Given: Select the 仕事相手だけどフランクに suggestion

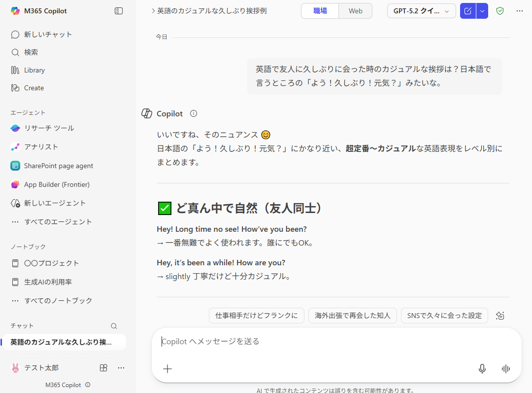Looking at the screenshot, I should point(257,316).
